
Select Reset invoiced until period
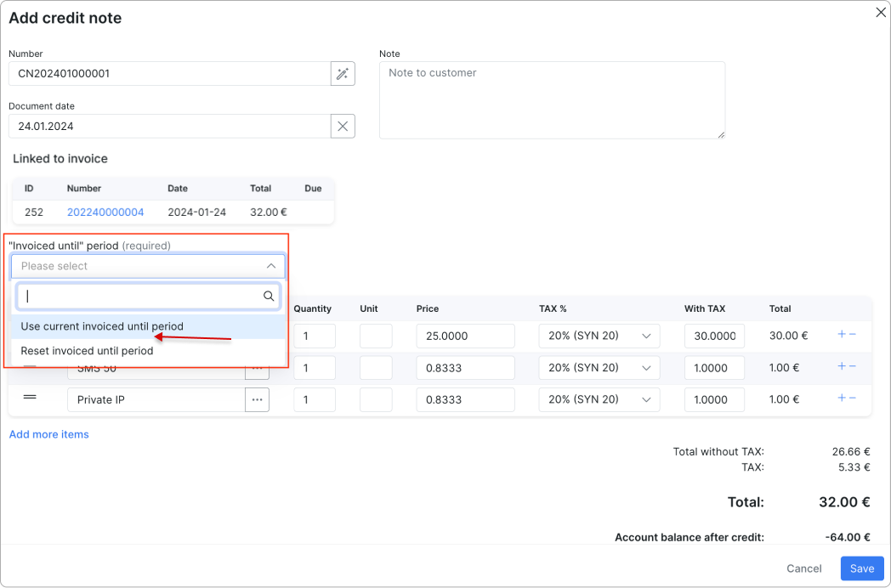pyautogui.click(x=148, y=351)
